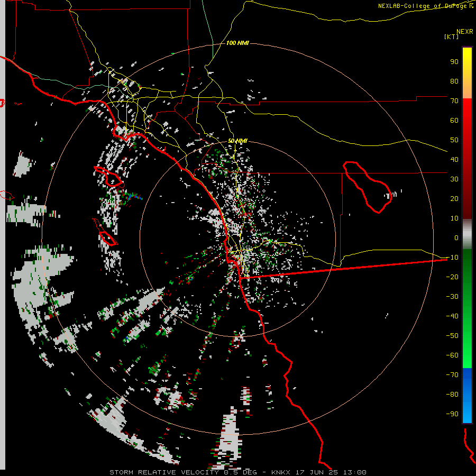Click the 50 value on the velocity scale
The height and width of the screenshot is (476, 476).
tap(454, 140)
